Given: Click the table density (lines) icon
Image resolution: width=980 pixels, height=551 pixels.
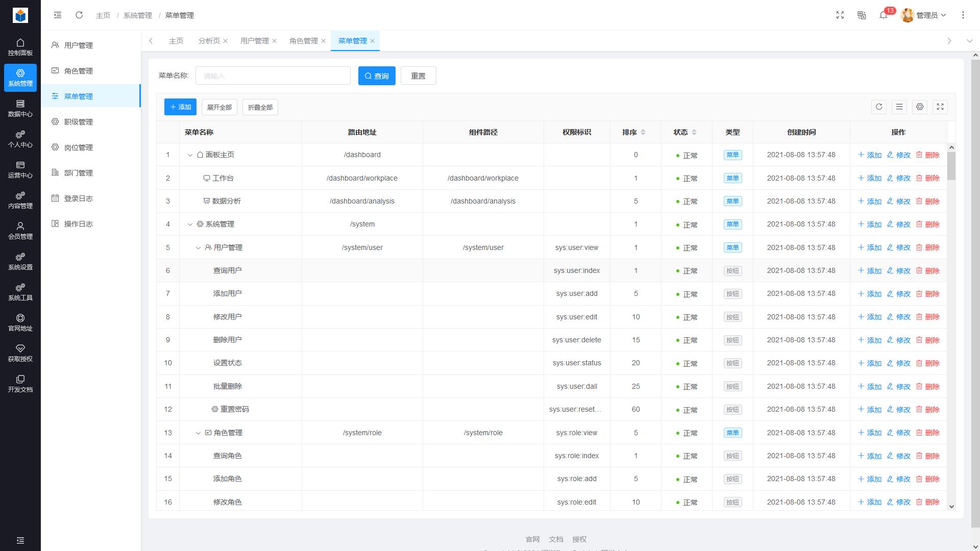Looking at the screenshot, I should 899,107.
